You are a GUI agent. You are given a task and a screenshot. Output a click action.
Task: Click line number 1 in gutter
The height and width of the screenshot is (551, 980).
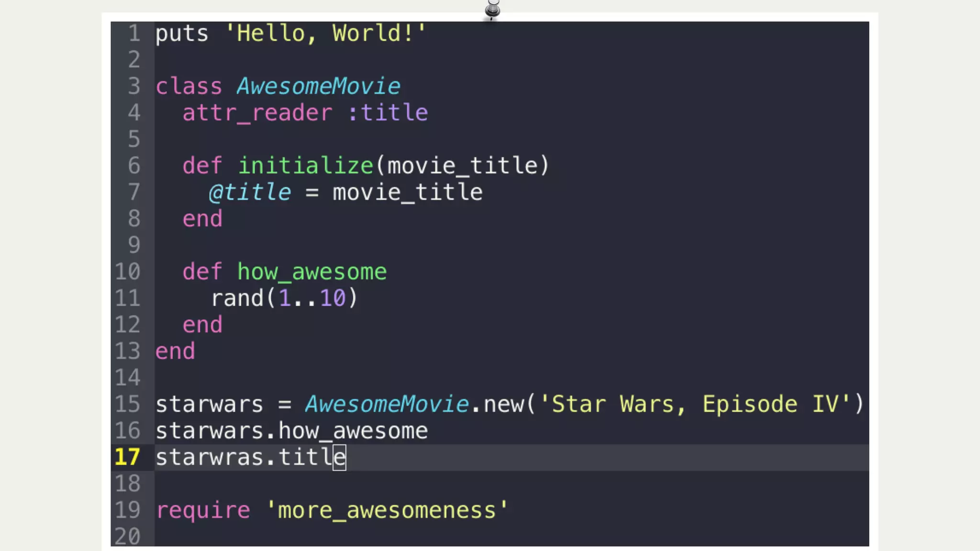tap(134, 33)
